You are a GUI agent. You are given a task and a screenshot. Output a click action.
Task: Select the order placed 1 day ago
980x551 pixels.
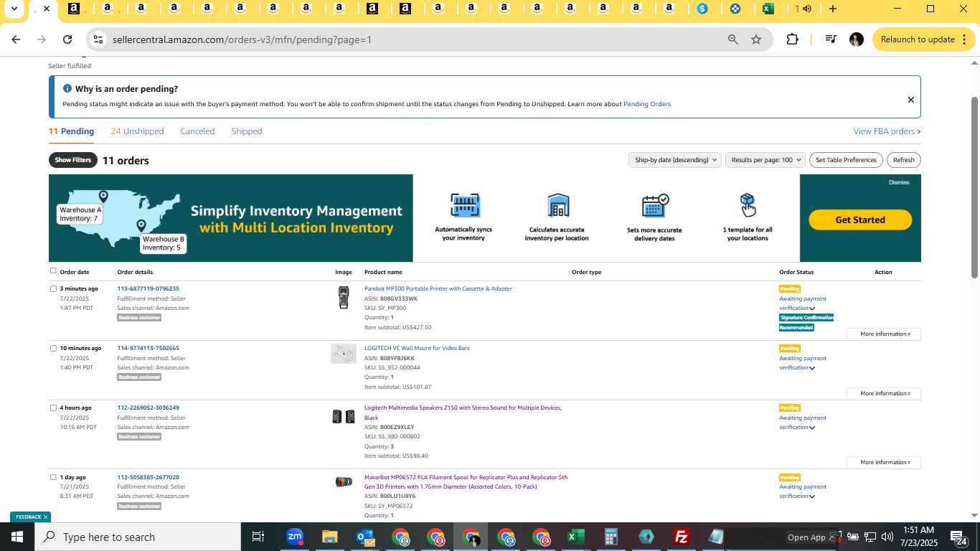(x=53, y=477)
